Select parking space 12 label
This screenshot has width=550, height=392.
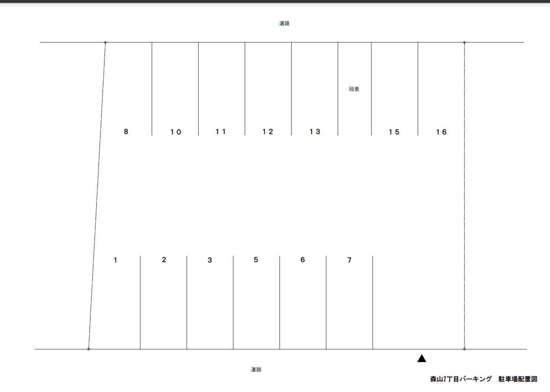(268, 131)
